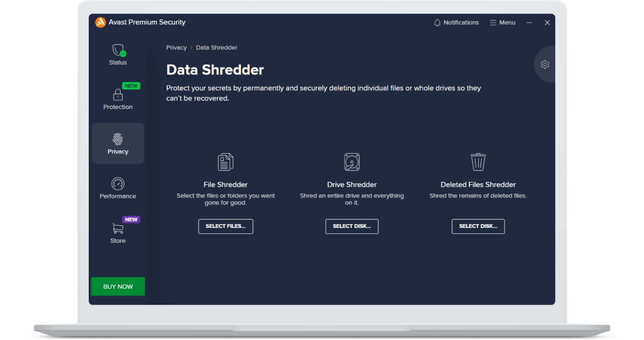The image size is (644, 340).
Task: Click the NEW badge on Store
Action: [131, 220]
